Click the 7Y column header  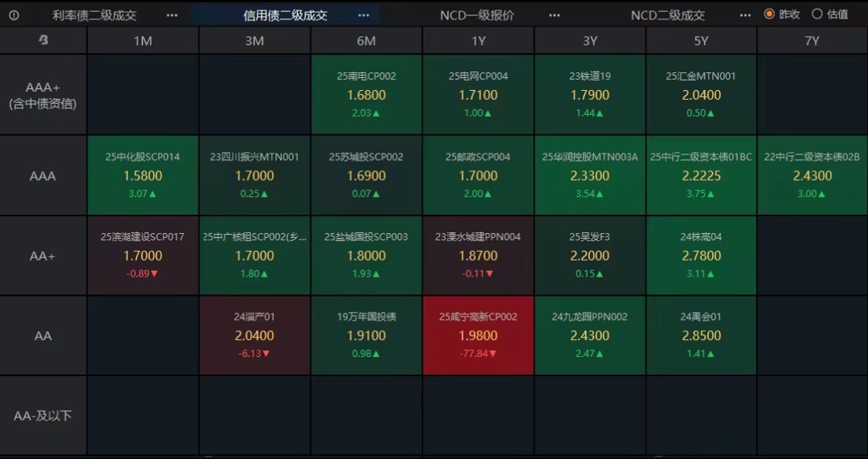point(812,41)
